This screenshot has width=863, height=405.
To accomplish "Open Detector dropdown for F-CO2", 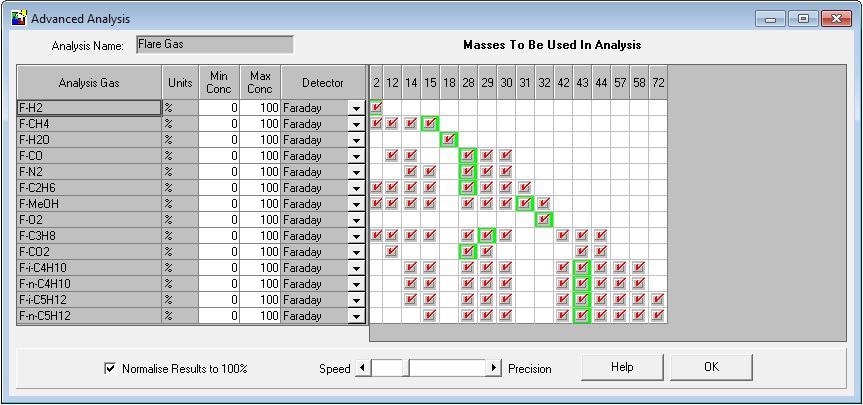I will coord(356,251).
